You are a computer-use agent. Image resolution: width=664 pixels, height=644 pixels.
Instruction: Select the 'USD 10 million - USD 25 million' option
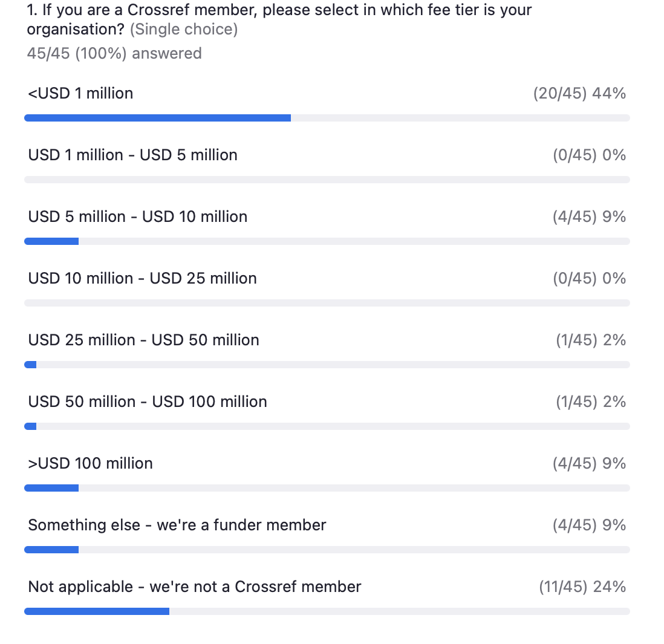142,279
